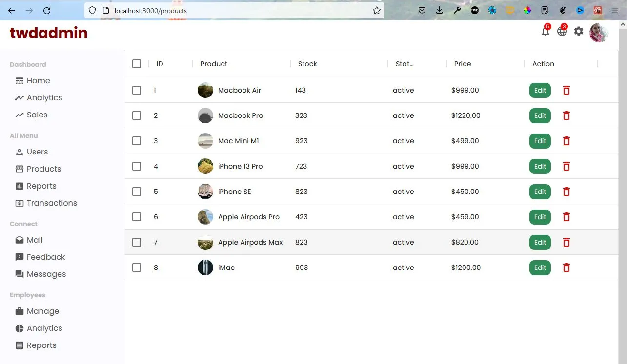The width and height of the screenshot is (627, 364).
Task: Click the red square extension icon
Action: click(598, 10)
